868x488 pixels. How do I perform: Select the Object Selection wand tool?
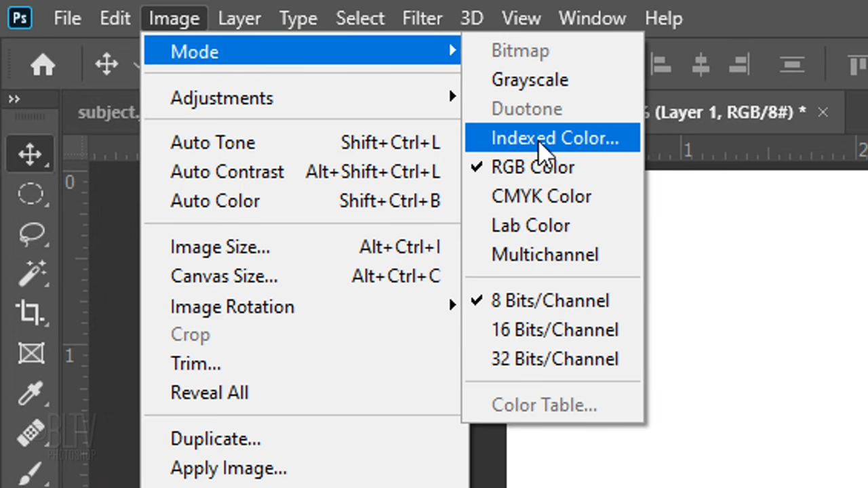(x=31, y=273)
